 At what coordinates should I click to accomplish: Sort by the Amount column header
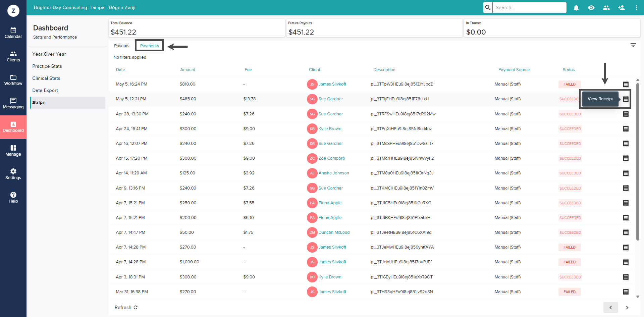[x=188, y=70]
